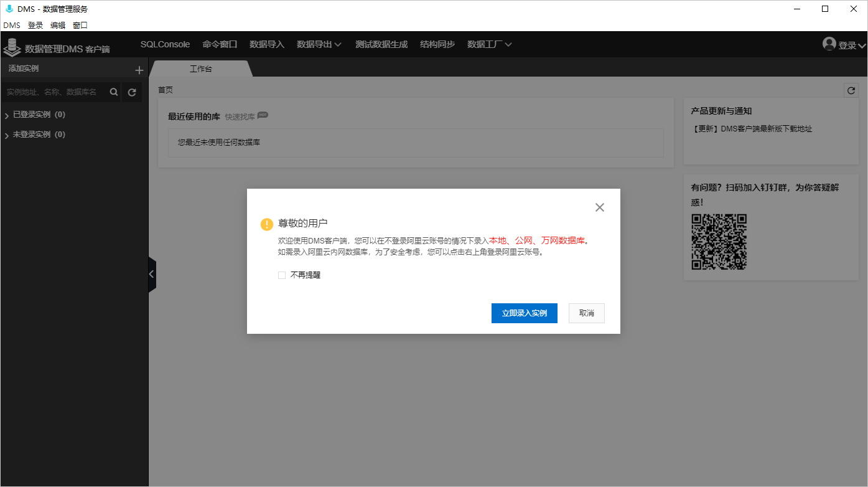Open 结构同步 from the top navigation

point(437,44)
